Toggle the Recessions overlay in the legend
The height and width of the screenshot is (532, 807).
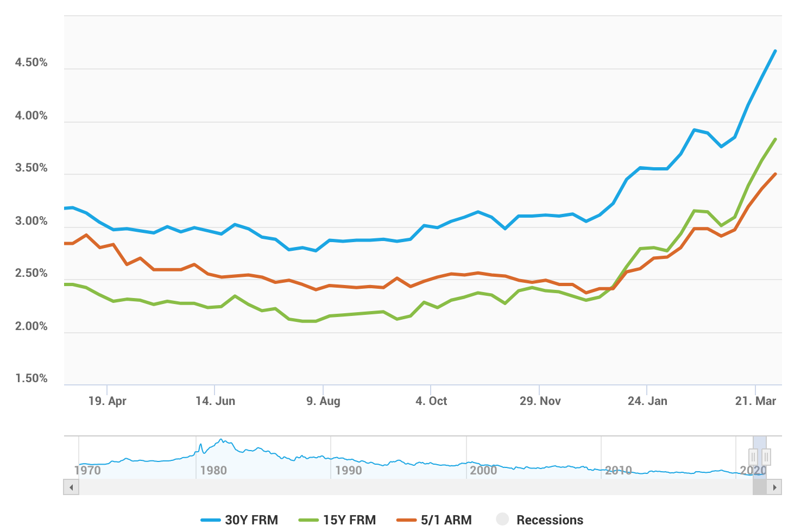click(550, 520)
